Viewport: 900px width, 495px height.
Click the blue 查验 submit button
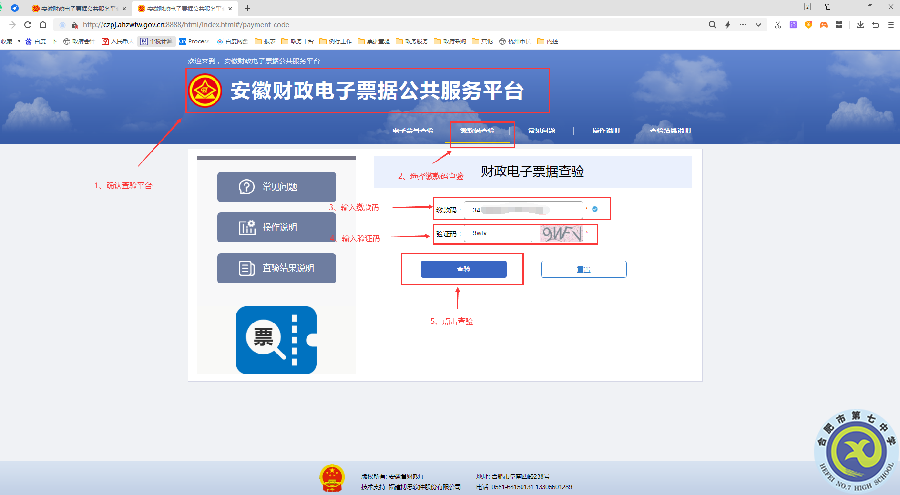point(463,269)
